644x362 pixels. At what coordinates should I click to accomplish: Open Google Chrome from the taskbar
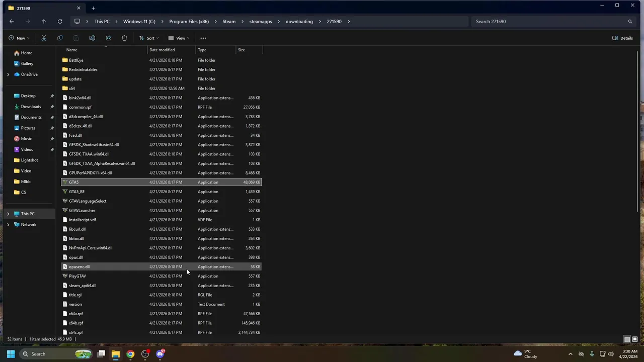tap(130, 354)
